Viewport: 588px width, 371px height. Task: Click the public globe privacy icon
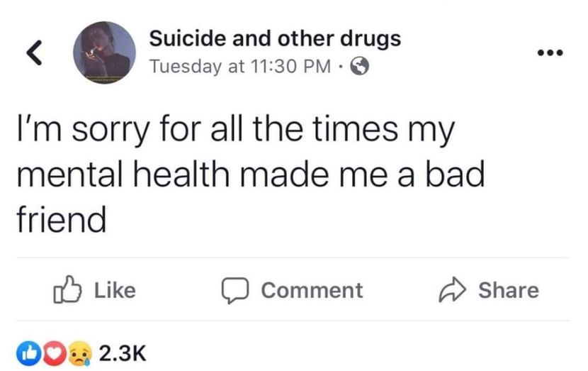(x=360, y=67)
